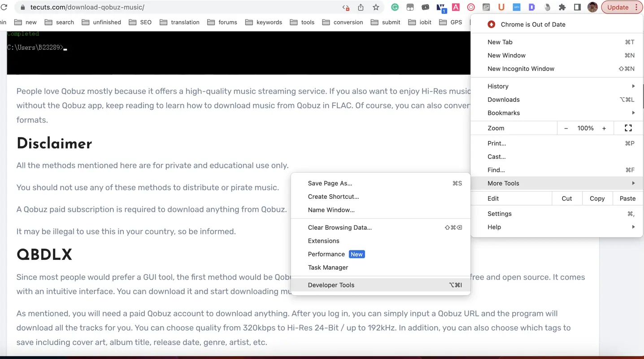
Task: Click the puzzle-piece Extensions icon
Action: (563, 7)
